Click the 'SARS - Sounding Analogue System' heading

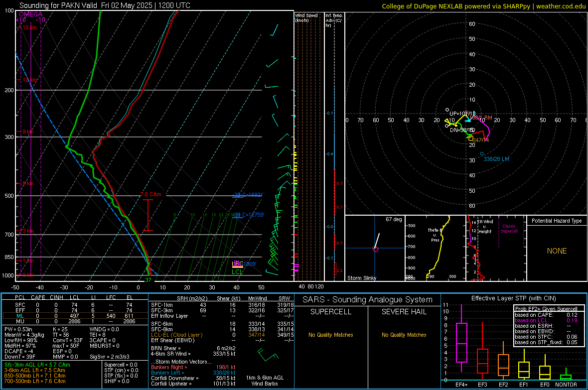[x=367, y=300]
